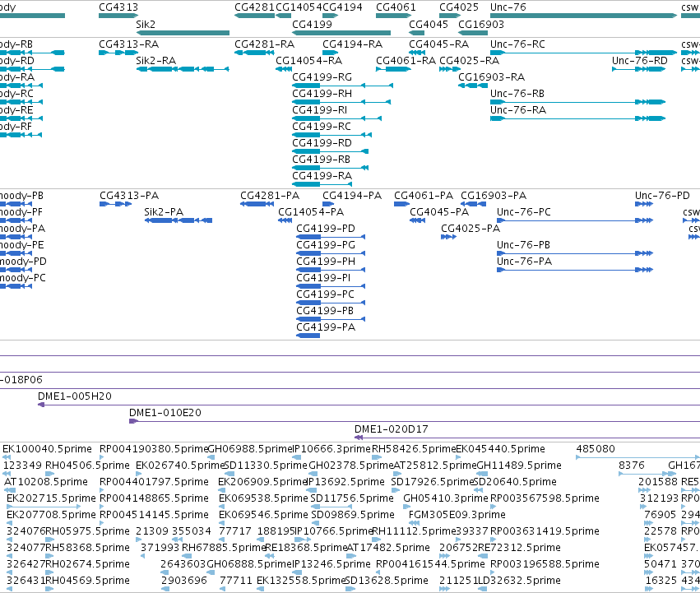
Task: Select the Sik2 gene label
Action: coord(146,24)
